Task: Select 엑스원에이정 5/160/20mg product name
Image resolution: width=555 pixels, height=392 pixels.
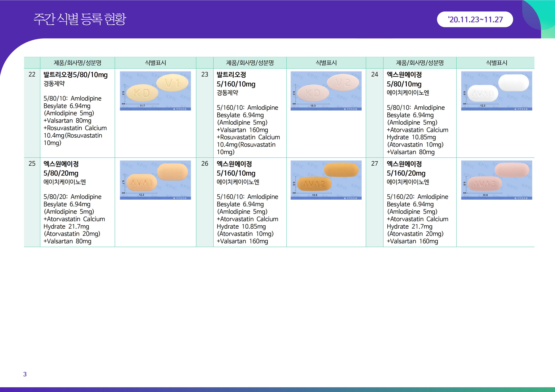Action: pyautogui.click(x=406, y=169)
